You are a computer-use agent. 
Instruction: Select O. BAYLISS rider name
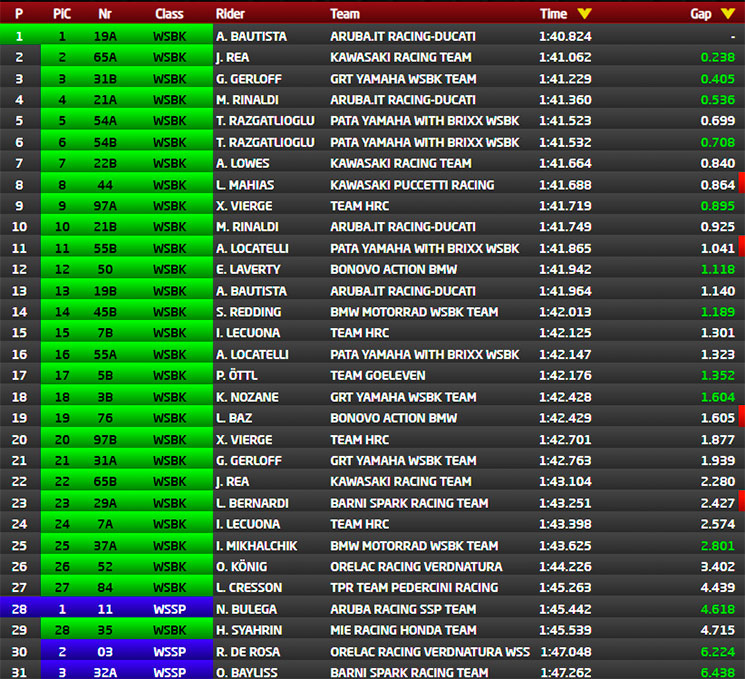[x=248, y=673]
